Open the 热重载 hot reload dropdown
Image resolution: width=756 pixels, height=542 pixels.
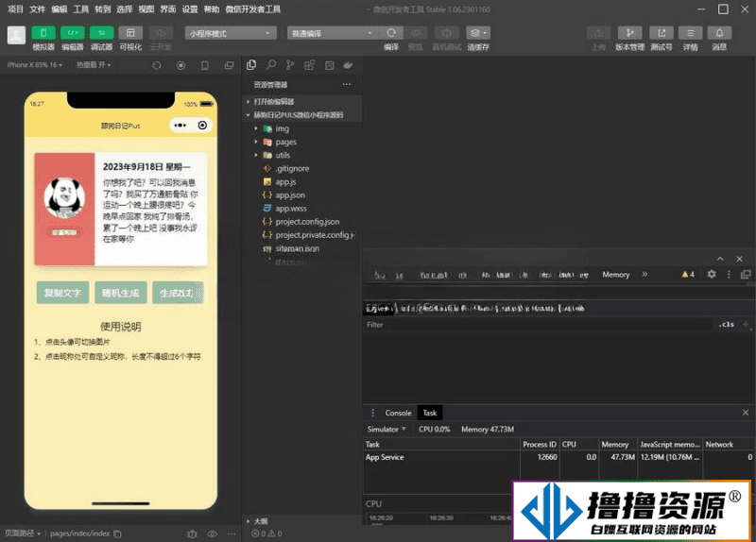(x=94, y=64)
